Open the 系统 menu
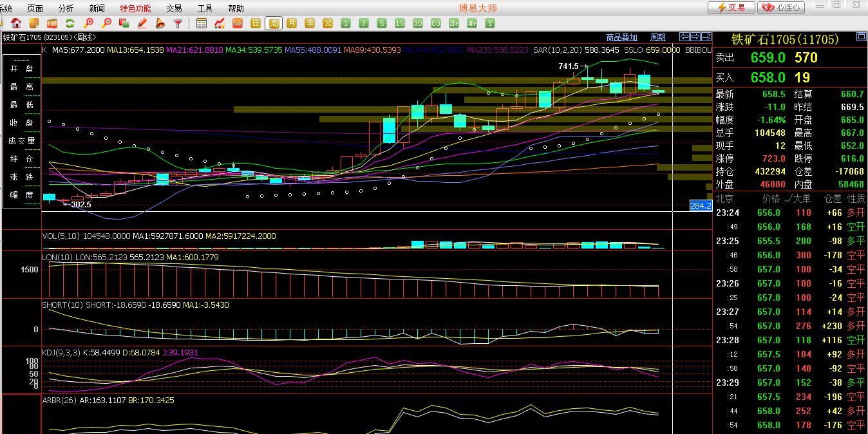Viewport: 868px width, 434px height. (6, 8)
